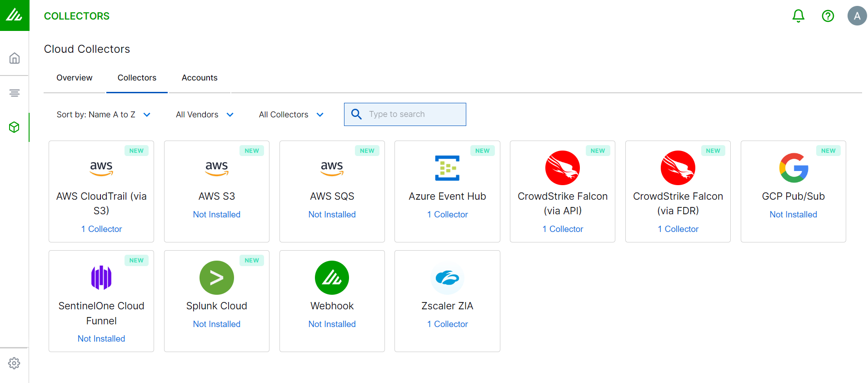Click the Splunk Cloud title

217,306
